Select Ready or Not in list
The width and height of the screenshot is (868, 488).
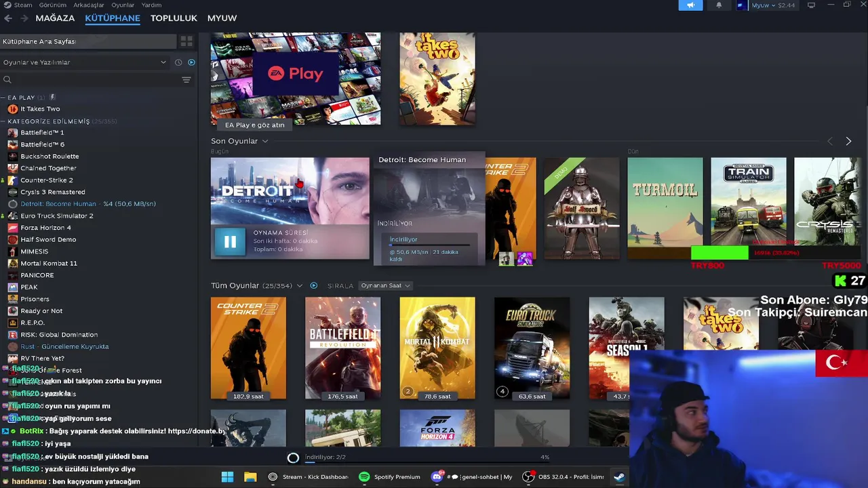coord(41,310)
